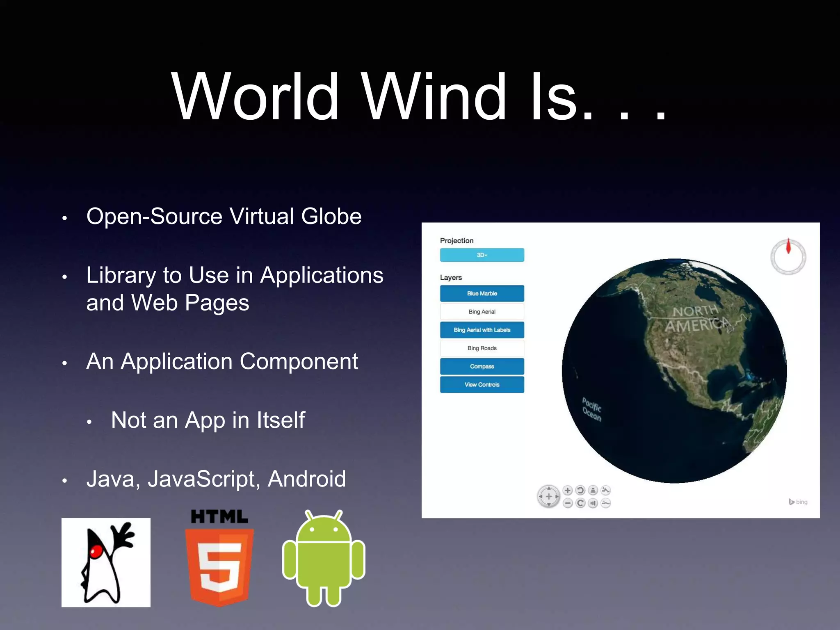Toggle the Blue Marble layer

coord(482,293)
